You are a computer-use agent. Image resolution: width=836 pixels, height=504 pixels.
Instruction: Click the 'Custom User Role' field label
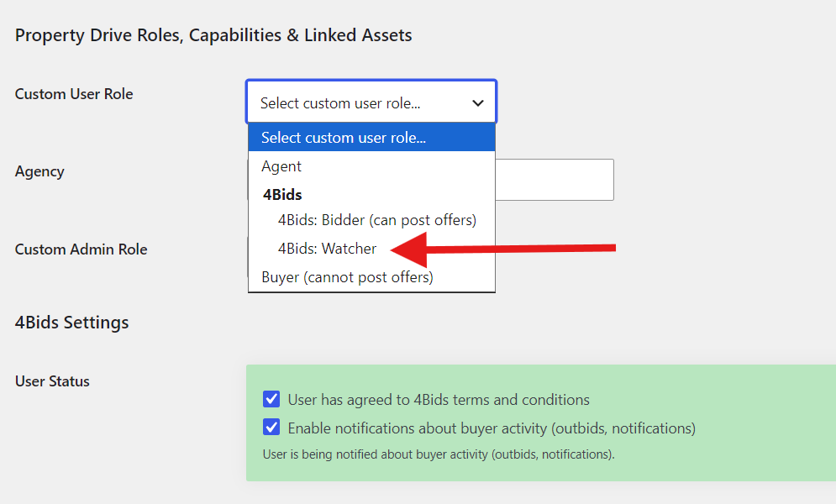pos(74,94)
